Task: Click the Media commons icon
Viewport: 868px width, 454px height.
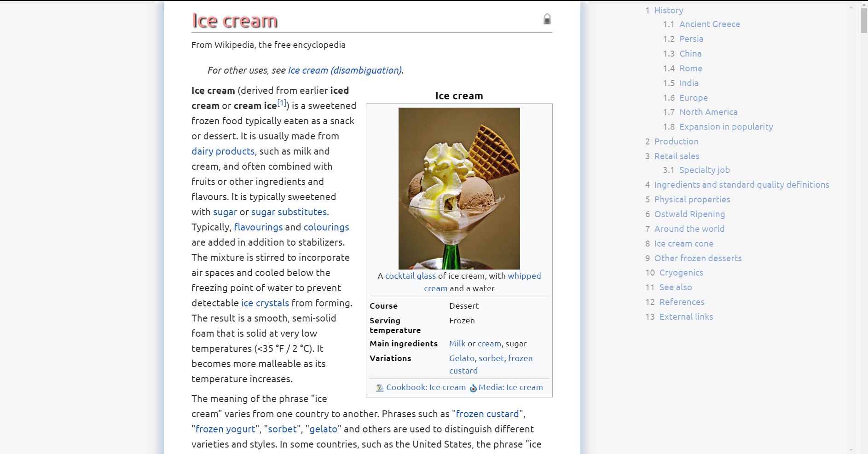Action: (473, 388)
